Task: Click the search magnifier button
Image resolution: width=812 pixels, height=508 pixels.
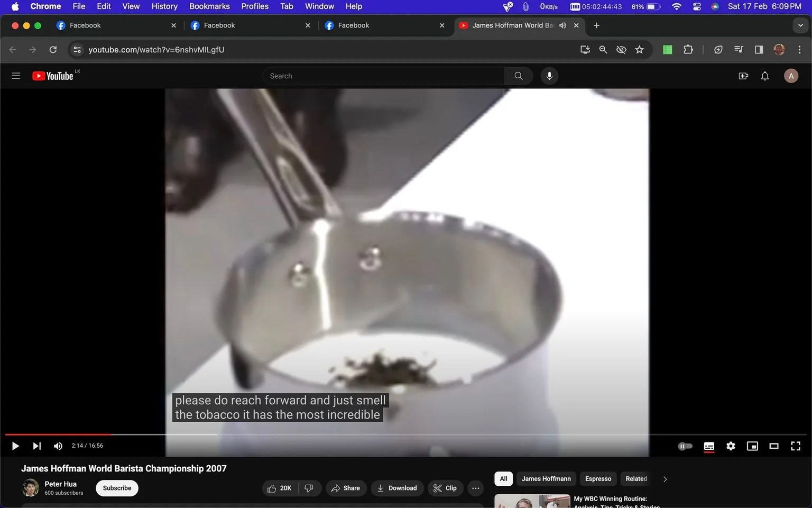Action: coord(519,76)
